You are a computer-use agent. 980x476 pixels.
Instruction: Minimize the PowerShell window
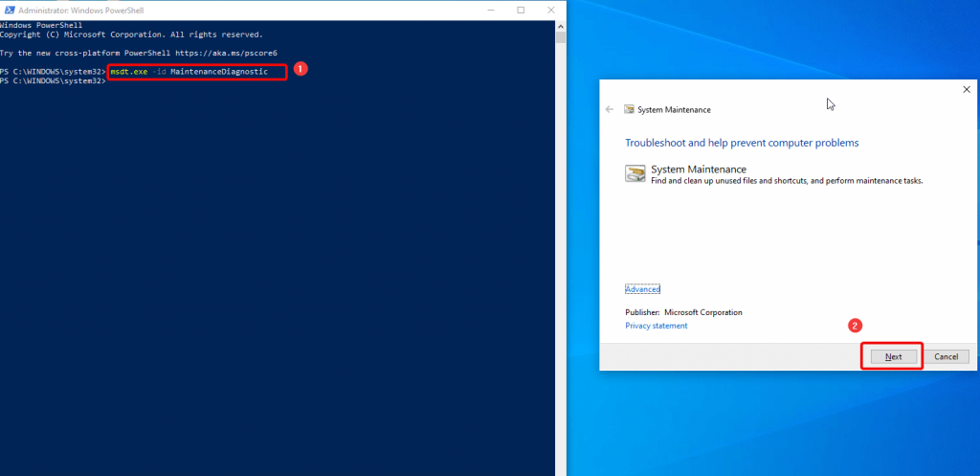(x=491, y=10)
